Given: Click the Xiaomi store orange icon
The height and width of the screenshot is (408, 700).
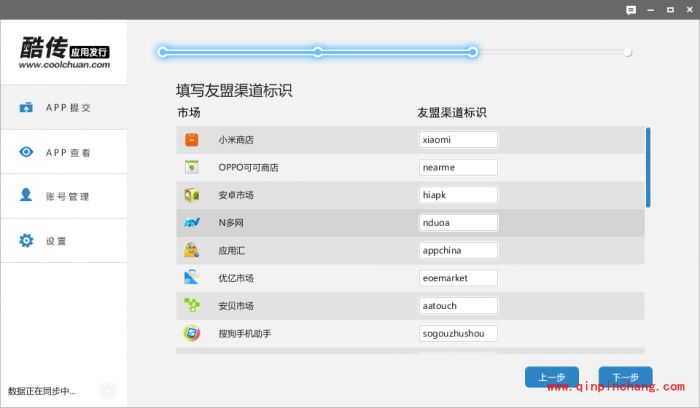Looking at the screenshot, I should (x=192, y=140).
